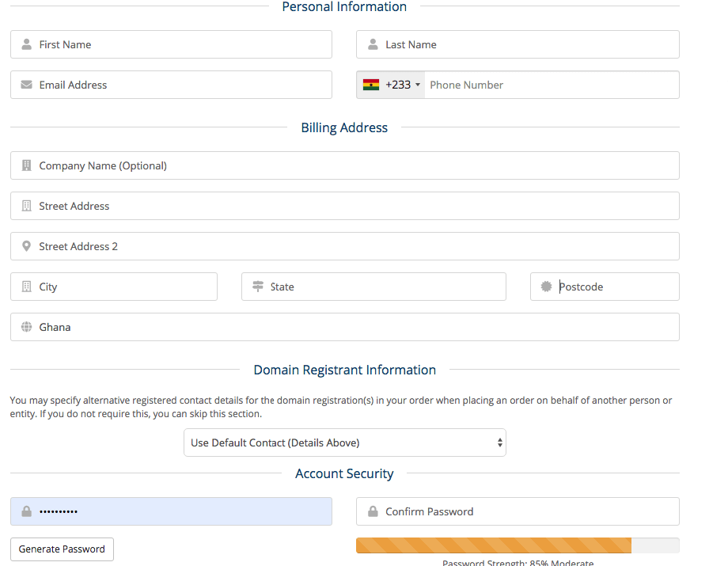Click the signpost icon in State field
The image size is (728, 566).
click(258, 287)
